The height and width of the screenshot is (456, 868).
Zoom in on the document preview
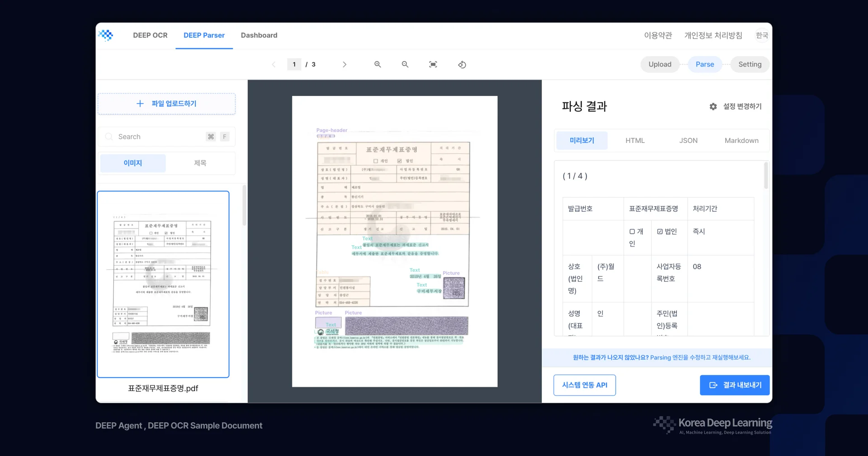pos(377,64)
